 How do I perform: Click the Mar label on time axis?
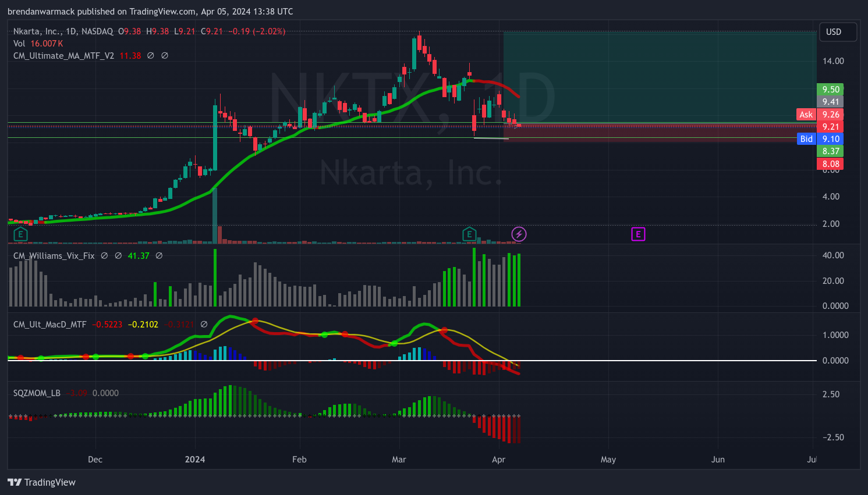click(399, 460)
